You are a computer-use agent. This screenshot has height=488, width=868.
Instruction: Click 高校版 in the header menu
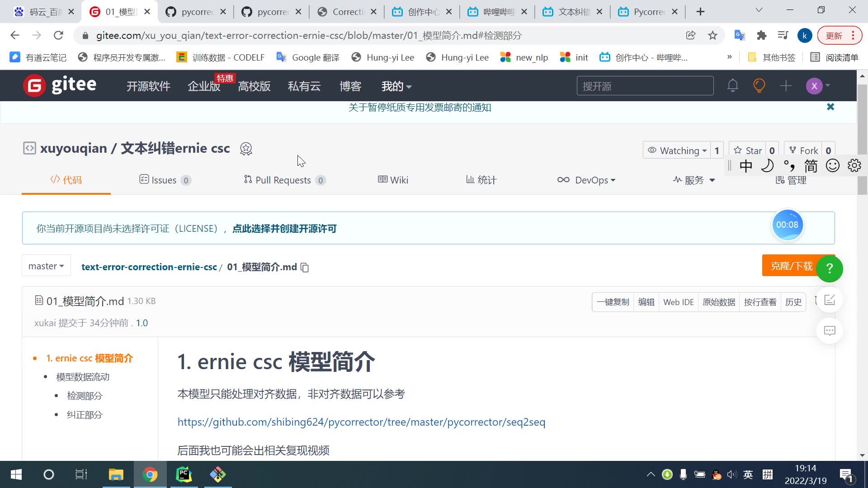point(254,86)
